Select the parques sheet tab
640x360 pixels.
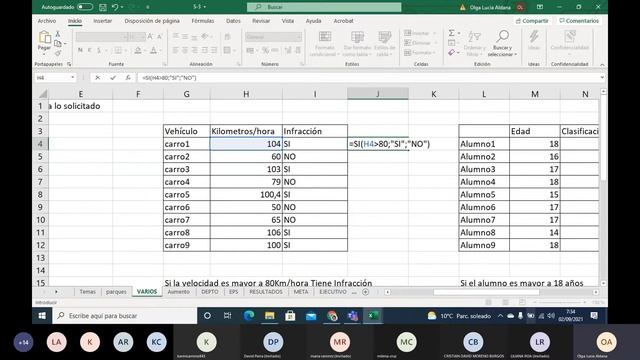tap(116, 292)
